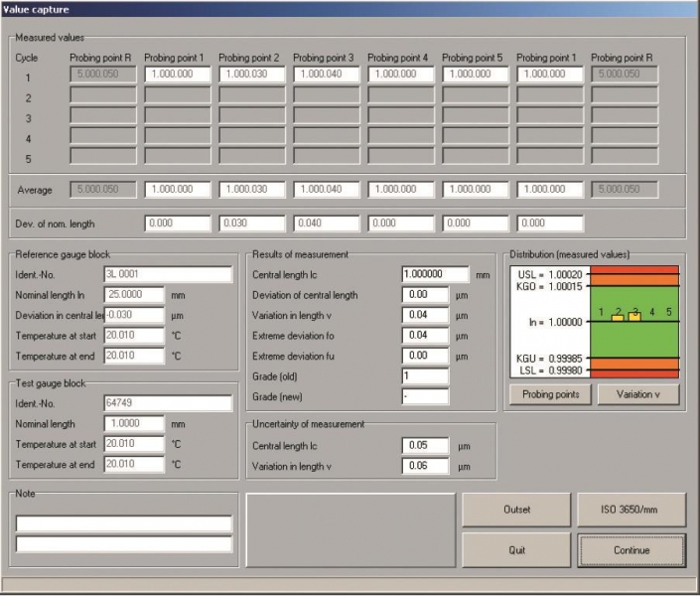Click the Continue button
Screen dimensions: 700x596
coord(631,550)
